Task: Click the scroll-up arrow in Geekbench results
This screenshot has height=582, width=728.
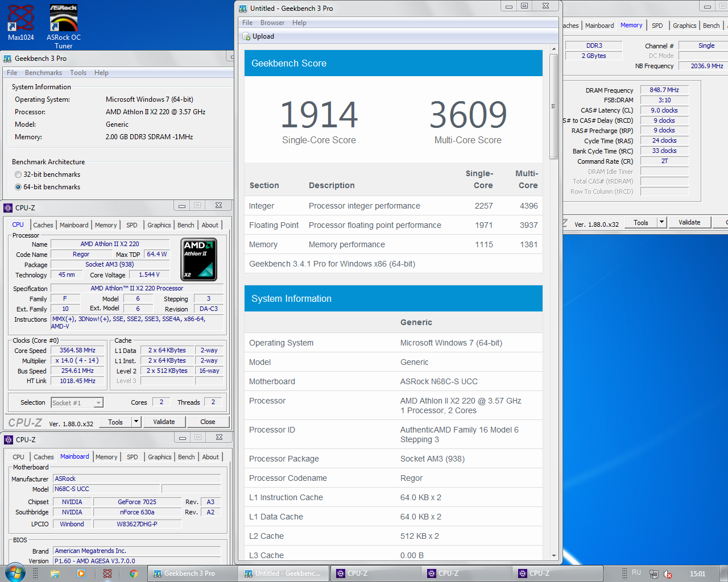Action: point(553,49)
